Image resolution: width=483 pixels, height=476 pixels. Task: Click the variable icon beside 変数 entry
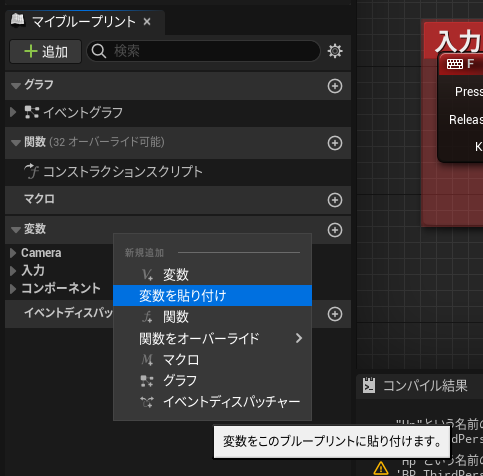tap(147, 275)
